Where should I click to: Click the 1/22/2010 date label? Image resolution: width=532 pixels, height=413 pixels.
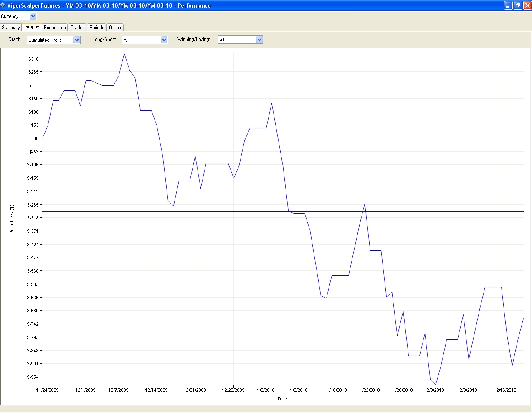coord(370,390)
